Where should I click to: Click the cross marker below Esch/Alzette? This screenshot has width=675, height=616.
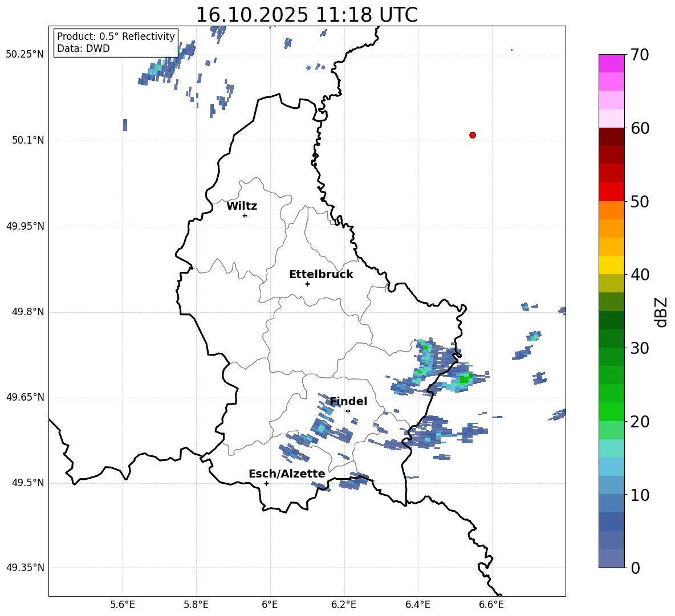coord(266,483)
